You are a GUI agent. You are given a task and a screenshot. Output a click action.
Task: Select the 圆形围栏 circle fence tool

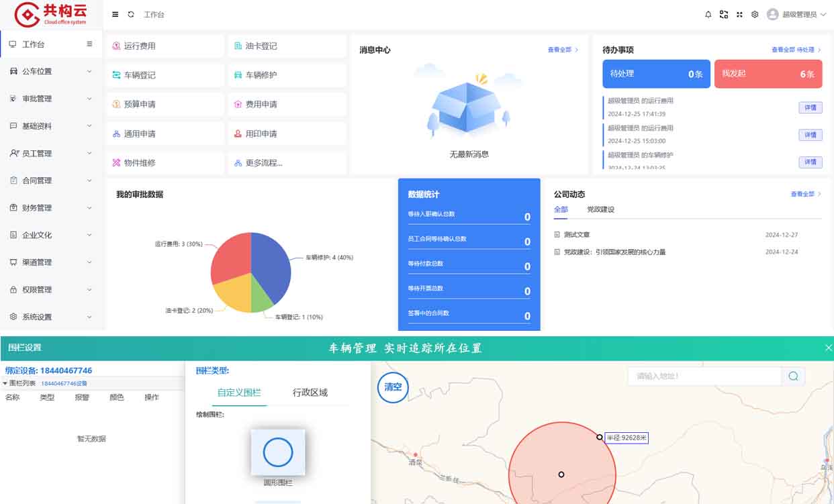pyautogui.click(x=278, y=453)
